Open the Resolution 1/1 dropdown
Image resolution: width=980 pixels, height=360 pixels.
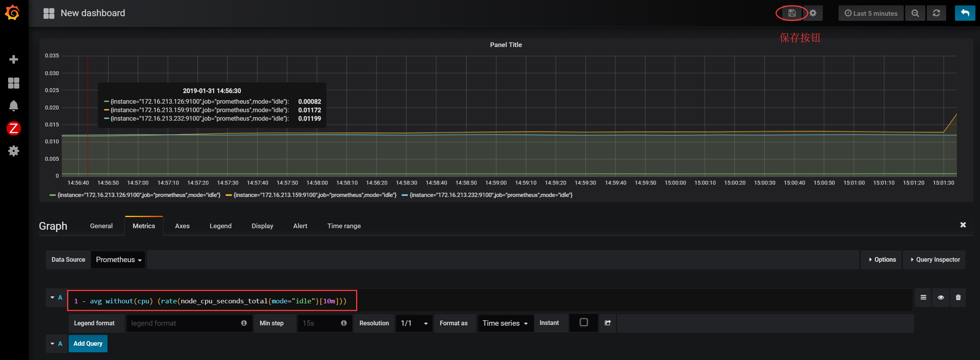[x=414, y=323]
